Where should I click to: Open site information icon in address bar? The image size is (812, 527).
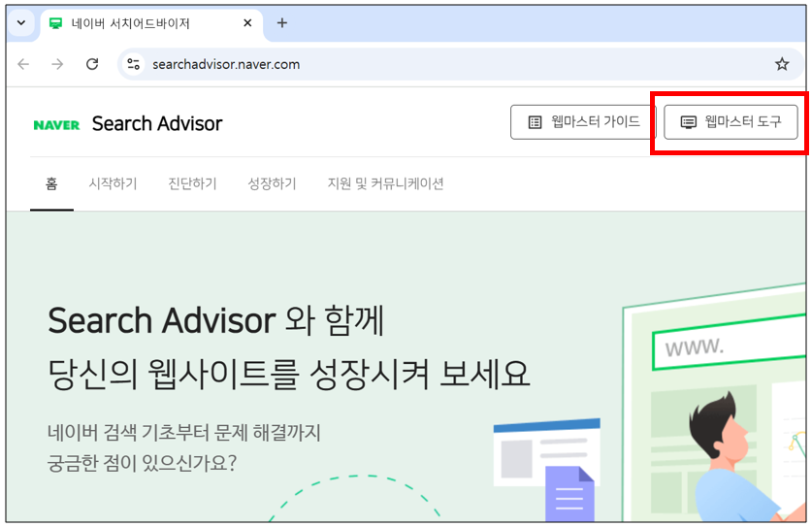tap(134, 64)
